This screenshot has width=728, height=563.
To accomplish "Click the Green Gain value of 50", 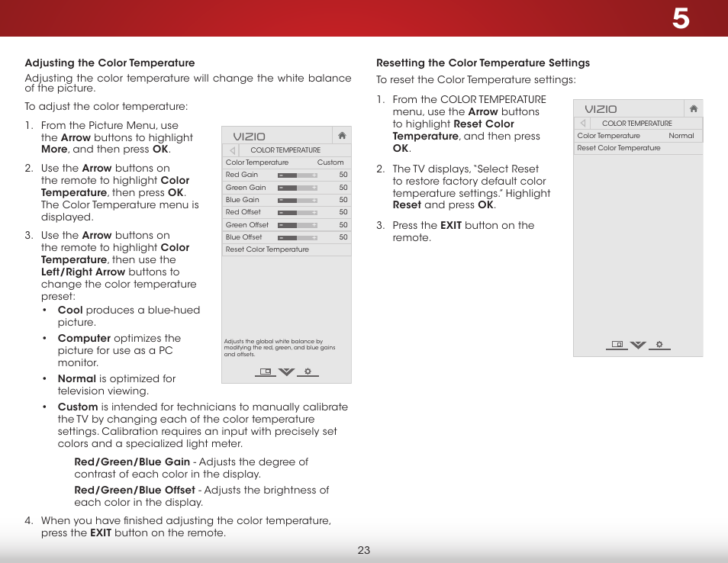I will click(x=343, y=188).
